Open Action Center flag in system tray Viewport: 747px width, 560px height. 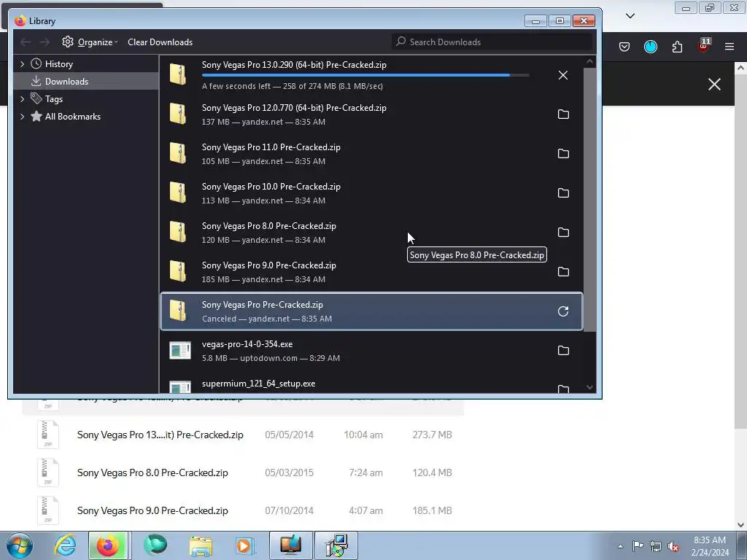638,546
